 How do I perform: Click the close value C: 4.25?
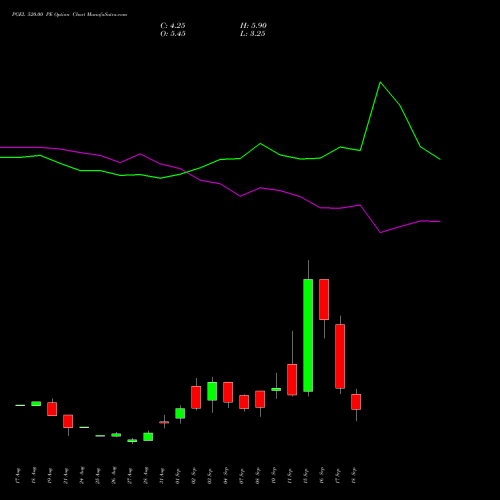[x=173, y=26]
